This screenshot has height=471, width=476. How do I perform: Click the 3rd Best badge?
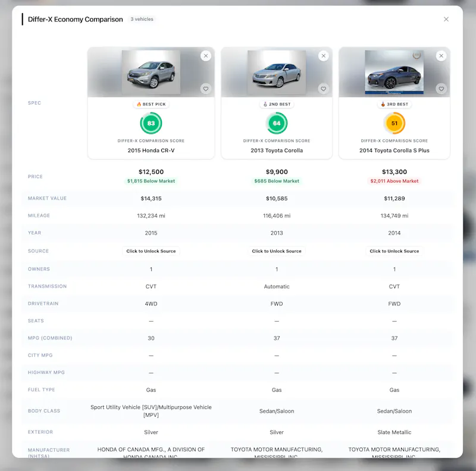[x=394, y=104]
